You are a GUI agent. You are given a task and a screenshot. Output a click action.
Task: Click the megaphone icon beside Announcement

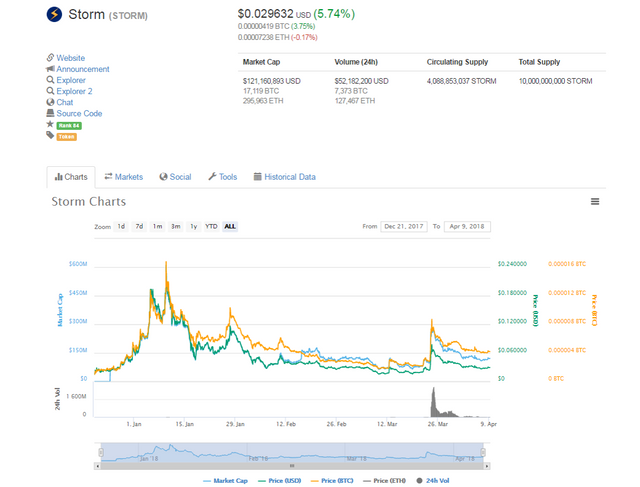coord(50,69)
